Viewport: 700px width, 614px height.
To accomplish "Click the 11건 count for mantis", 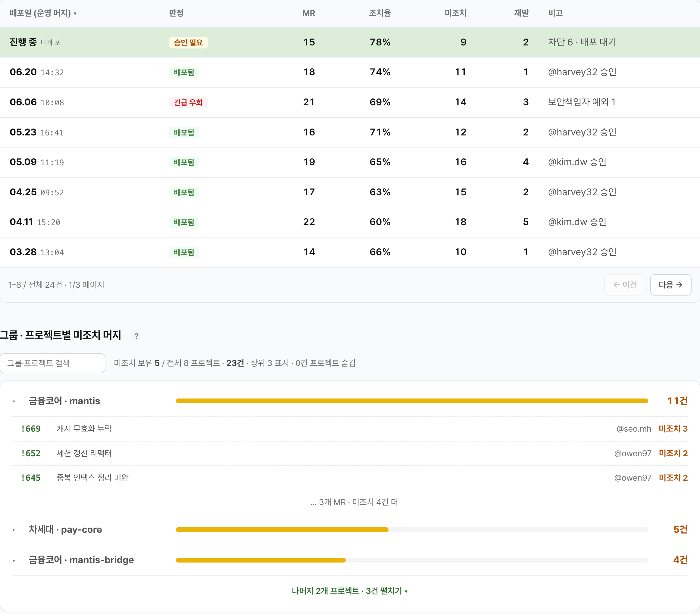I will (x=677, y=401).
